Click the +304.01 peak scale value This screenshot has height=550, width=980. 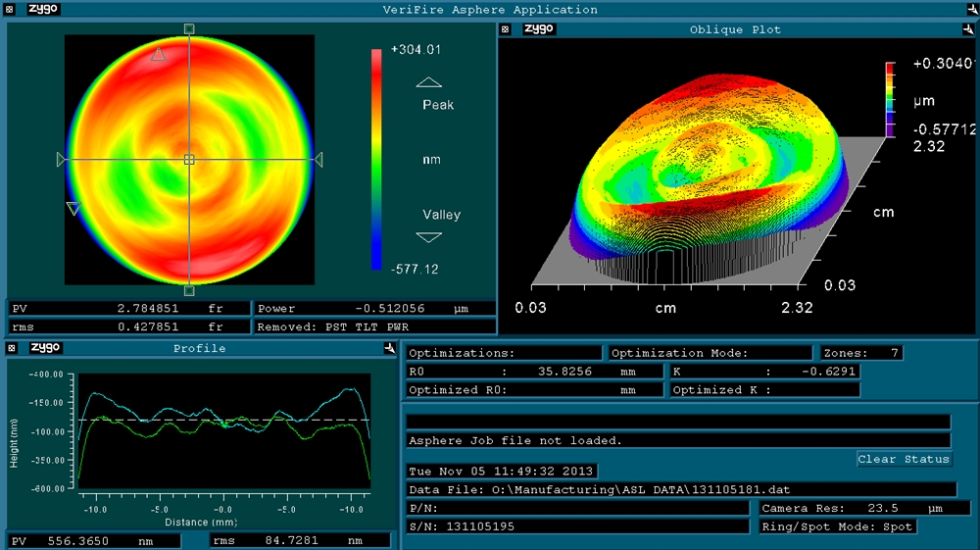click(416, 49)
